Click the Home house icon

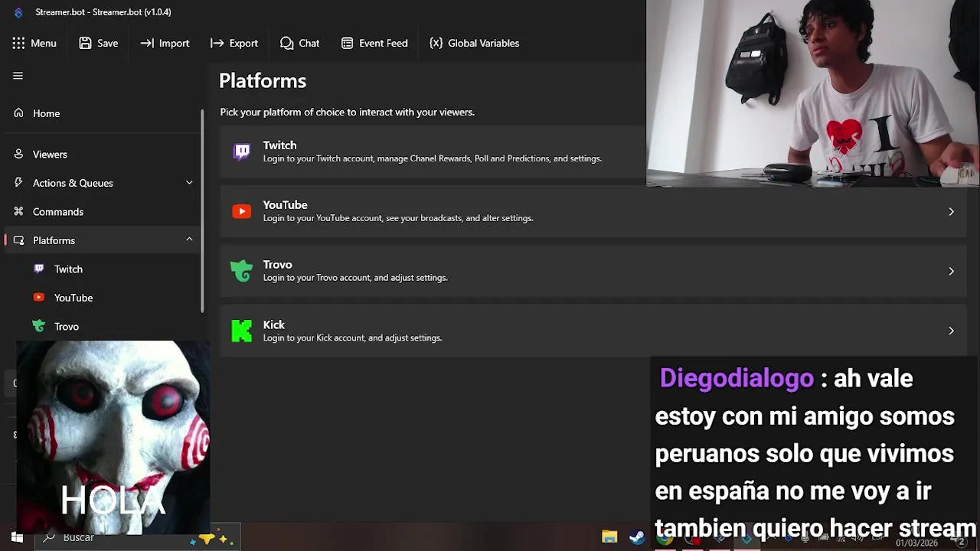coord(18,113)
